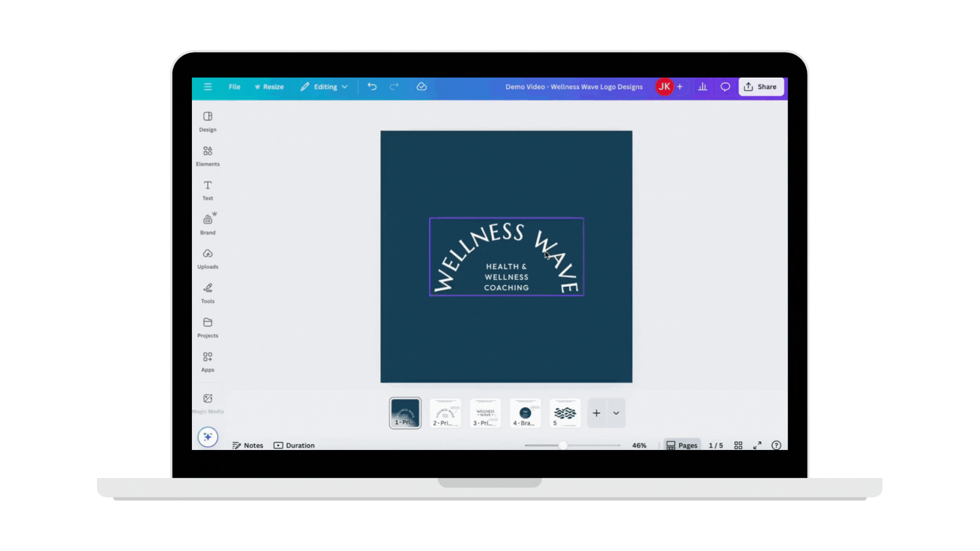The image size is (980, 551).
Task: Open the main hamburger menu
Action: click(208, 87)
